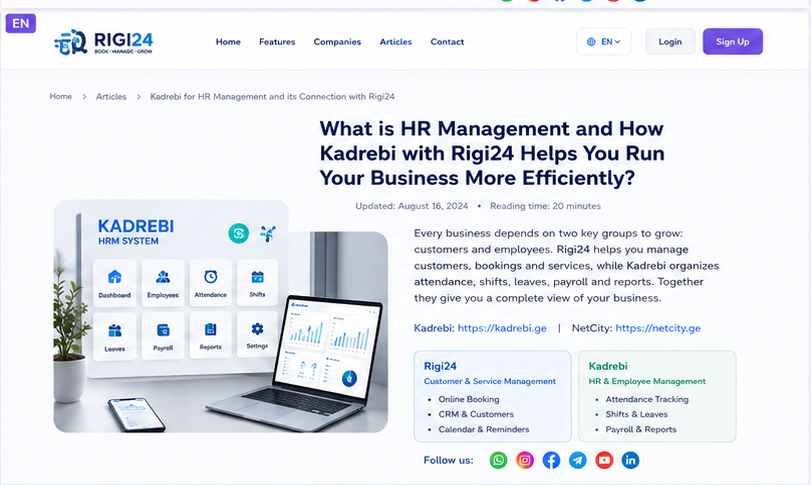Open the Home menu item
This screenshot has height=485, width=811.
point(228,42)
